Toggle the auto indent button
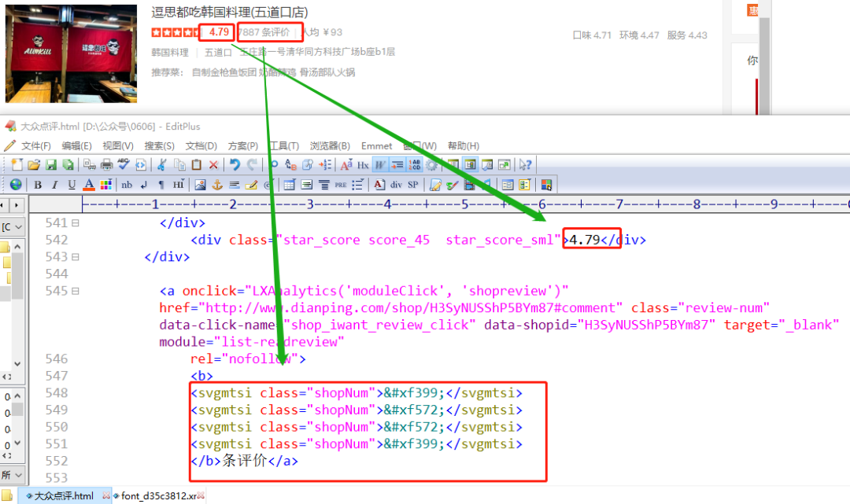 click(x=397, y=164)
